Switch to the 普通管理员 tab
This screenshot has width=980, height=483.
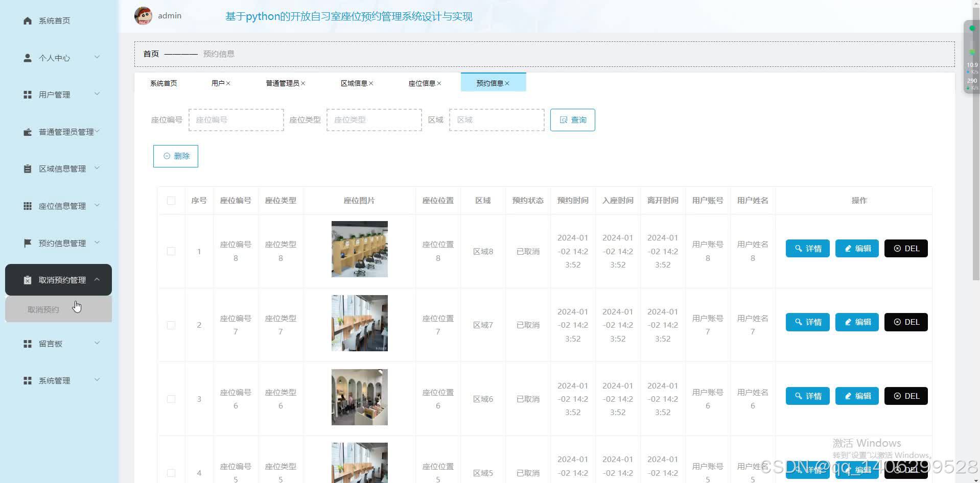282,83
